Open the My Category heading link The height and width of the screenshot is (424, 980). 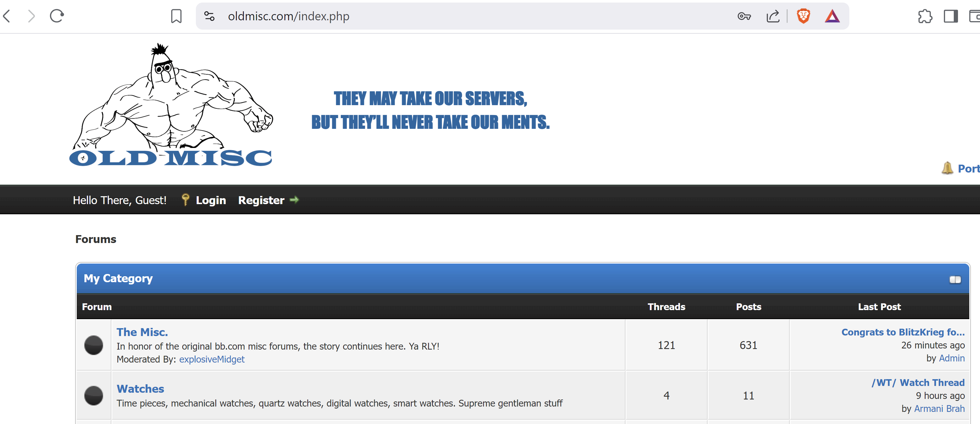click(x=118, y=279)
